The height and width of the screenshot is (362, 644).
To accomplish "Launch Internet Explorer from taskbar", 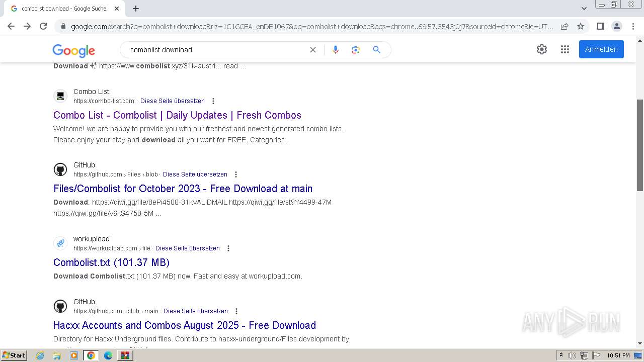I will [40, 355].
